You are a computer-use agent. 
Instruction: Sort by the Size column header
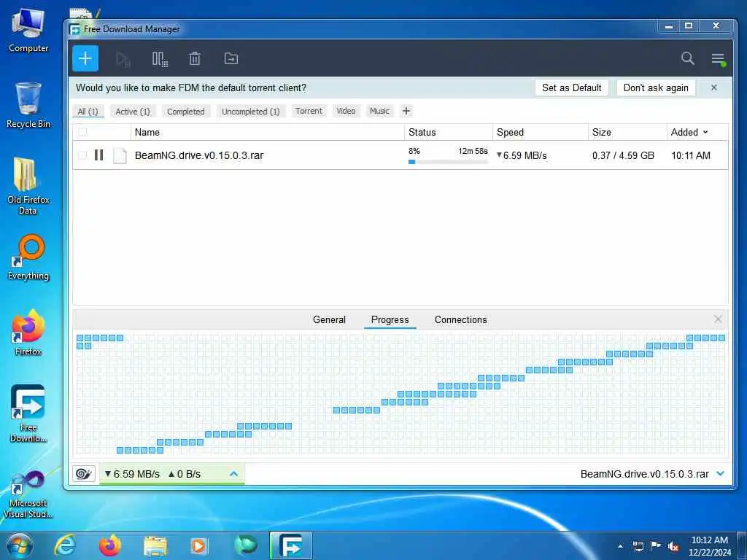pos(627,132)
